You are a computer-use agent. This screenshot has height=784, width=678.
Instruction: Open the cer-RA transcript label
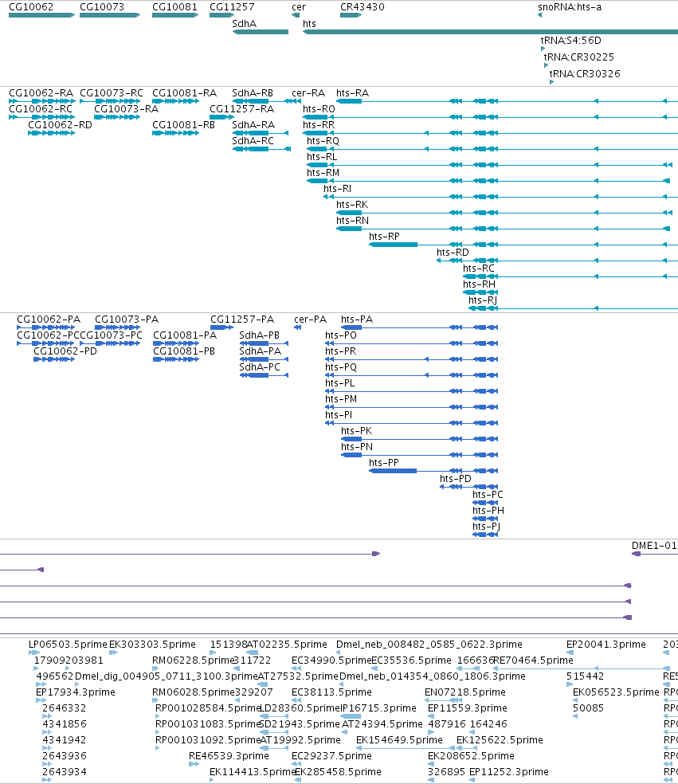pos(308,93)
